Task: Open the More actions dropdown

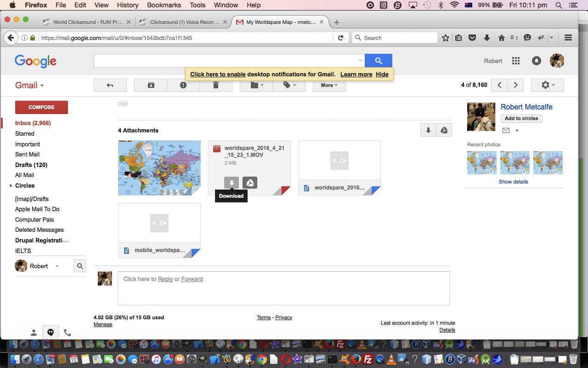Action: point(329,85)
